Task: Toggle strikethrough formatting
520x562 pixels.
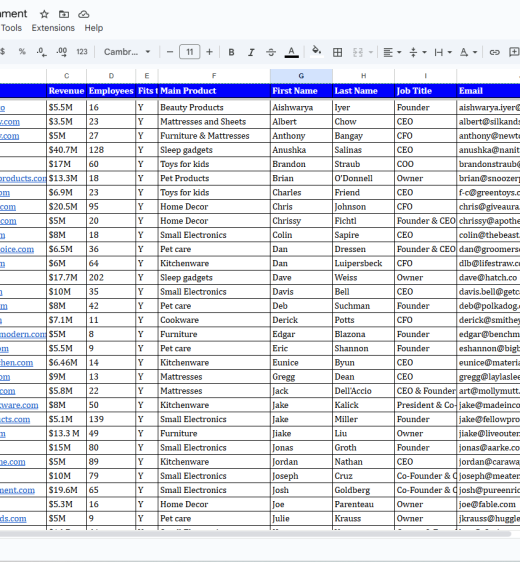Action: coord(271,52)
